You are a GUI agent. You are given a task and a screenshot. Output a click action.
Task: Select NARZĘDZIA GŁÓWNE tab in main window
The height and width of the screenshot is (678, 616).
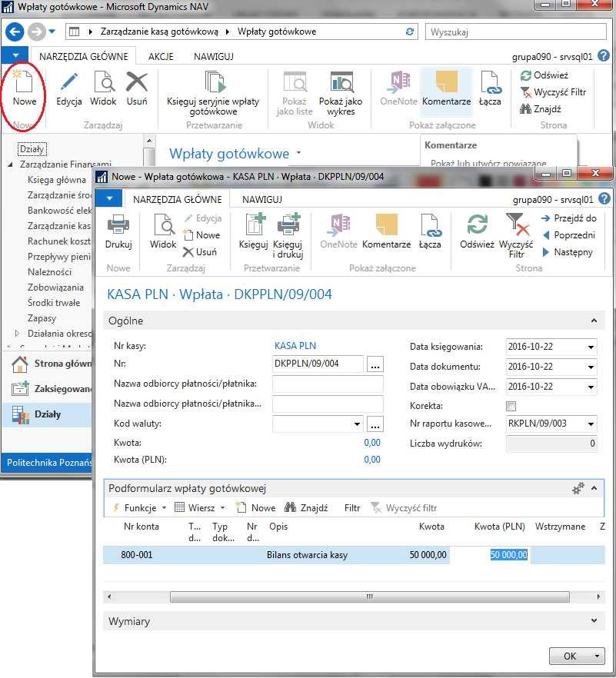pos(84,57)
